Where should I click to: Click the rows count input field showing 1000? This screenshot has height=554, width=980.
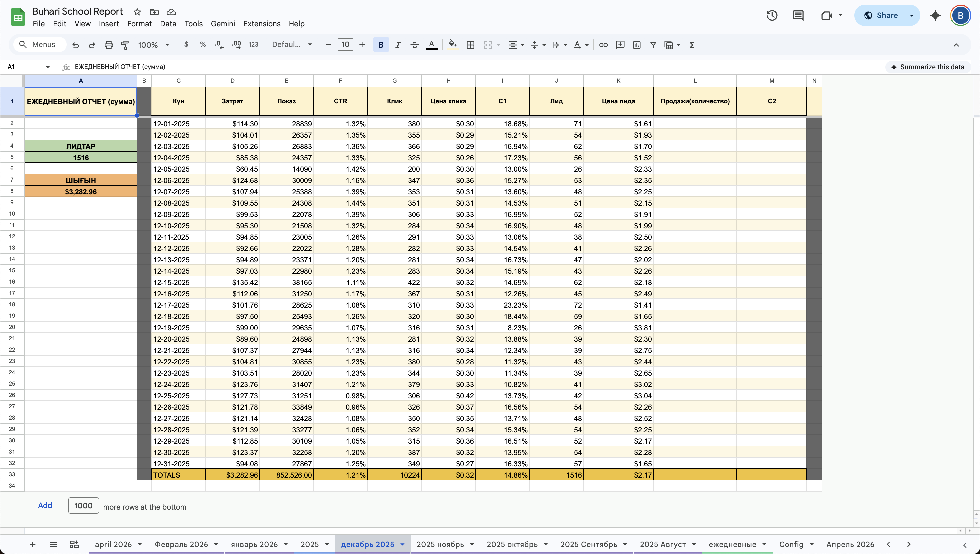[x=83, y=506]
